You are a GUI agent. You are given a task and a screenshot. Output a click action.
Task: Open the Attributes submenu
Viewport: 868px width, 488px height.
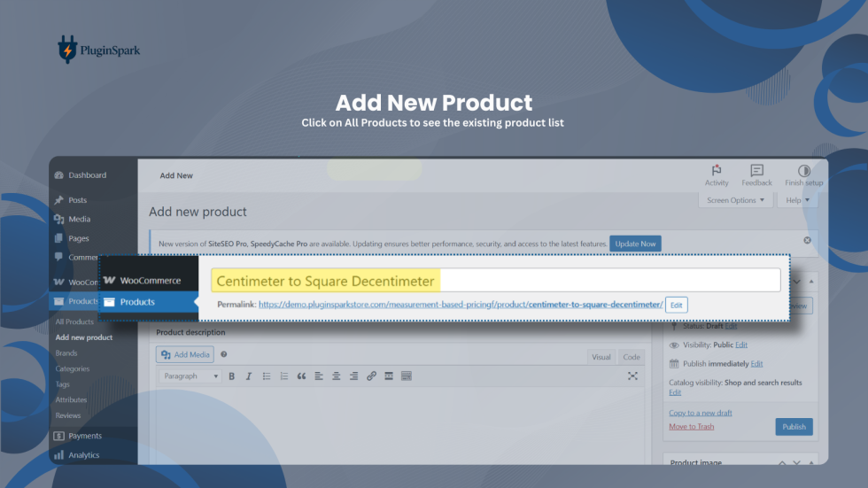[71, 399]
